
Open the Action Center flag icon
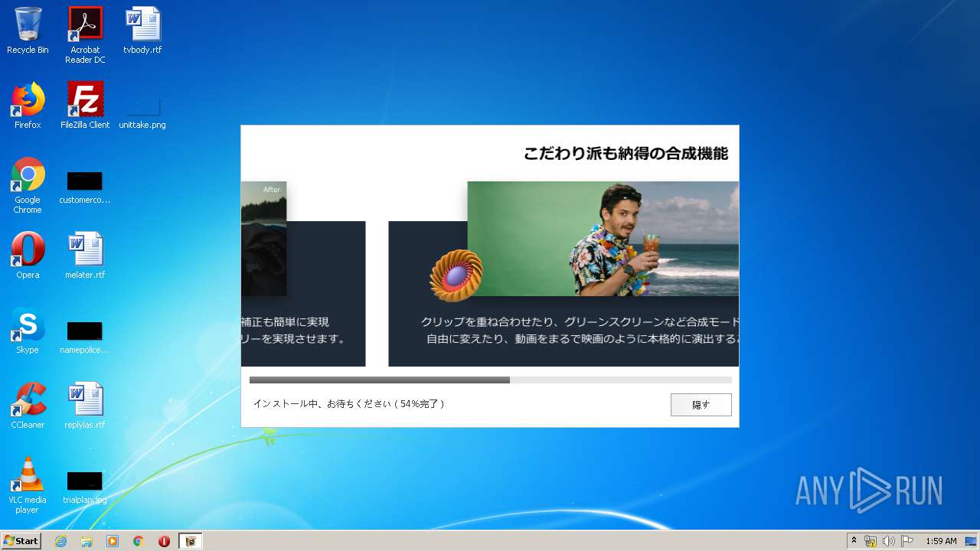tap(907, 541)
